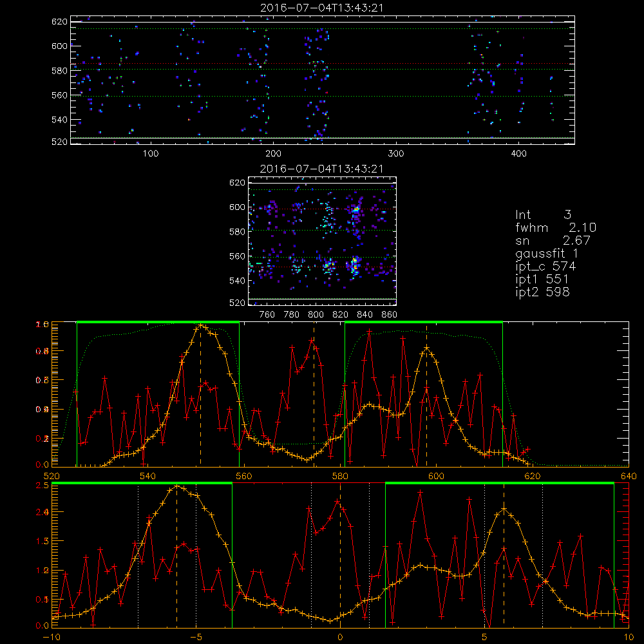644x644 pixels.
Task: Click the x-axis tick label 100 of the top image
Action: (150, 154)
